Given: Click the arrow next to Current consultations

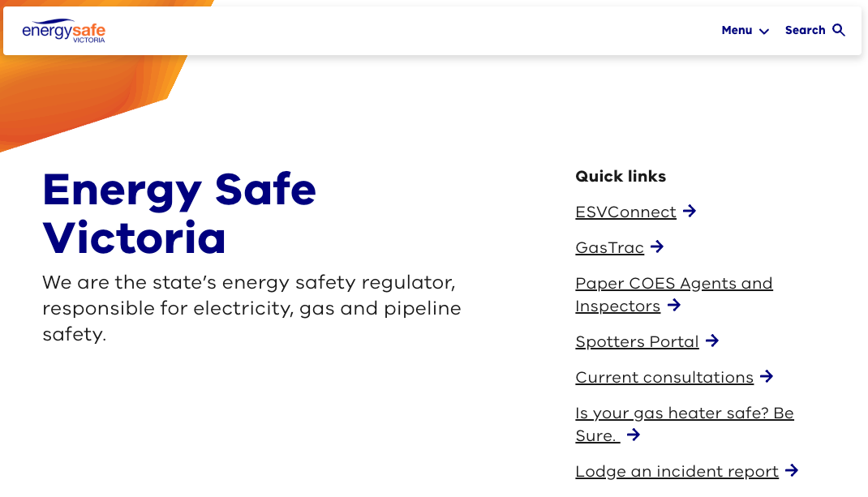Looking at the screenshot, I should click(x=767, y=376).
